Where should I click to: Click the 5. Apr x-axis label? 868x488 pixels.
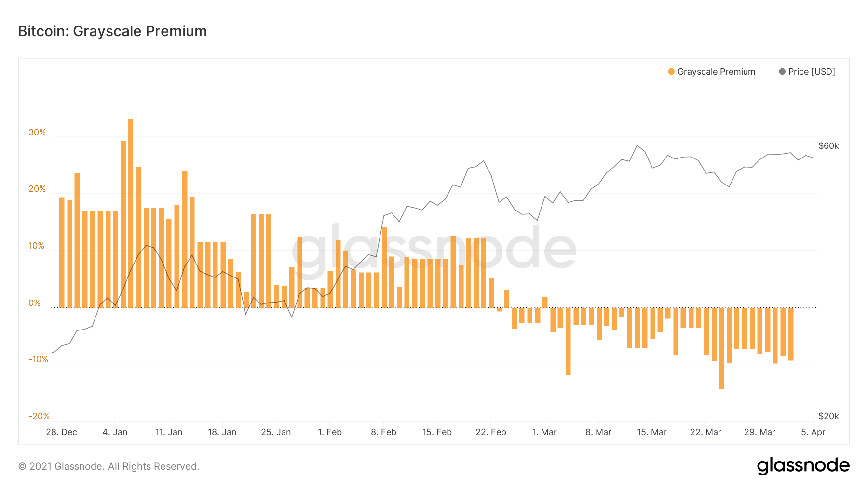click(x=813, y=432)
